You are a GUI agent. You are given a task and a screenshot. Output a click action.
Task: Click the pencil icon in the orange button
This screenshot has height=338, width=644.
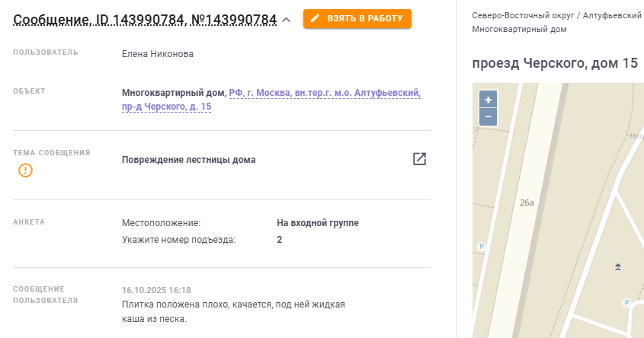coord(315,18)
